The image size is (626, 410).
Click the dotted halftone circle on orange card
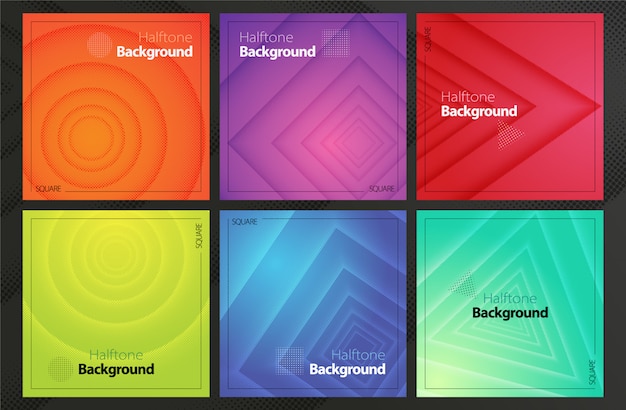click(100, 45)
